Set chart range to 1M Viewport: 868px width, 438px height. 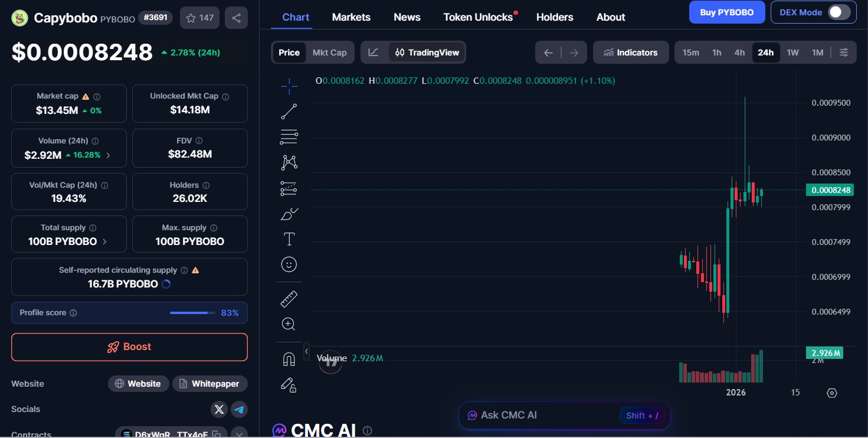click(817, 53)
